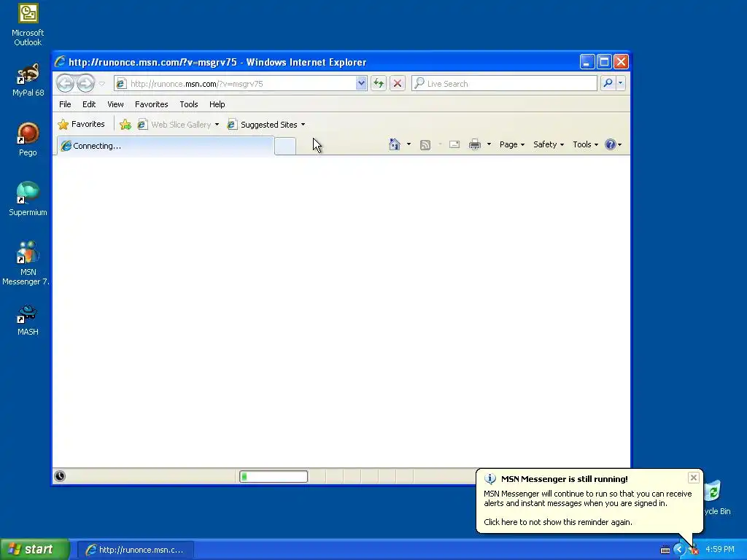Image resolution: width=747 pixels, height=560 pixels.
Task: Minimize the Internet Explorer window
Action: click(x=587, y=62)
